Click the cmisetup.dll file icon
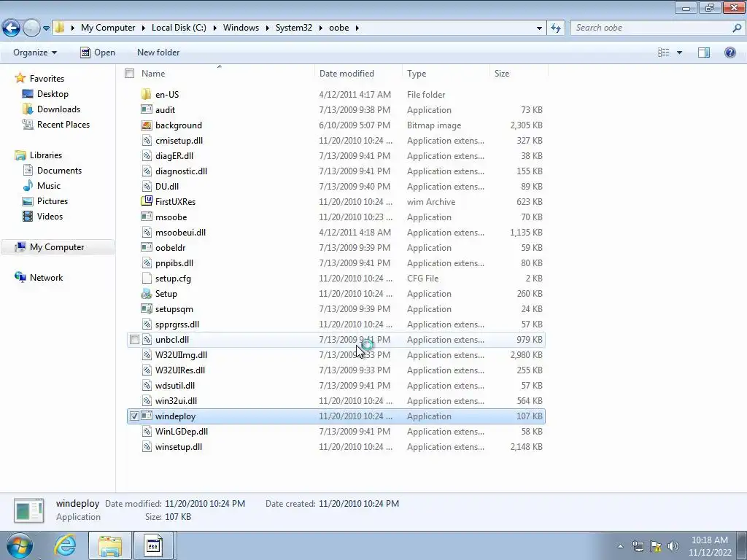This screenshot has height=560, width=747. [x=146, y=141]
